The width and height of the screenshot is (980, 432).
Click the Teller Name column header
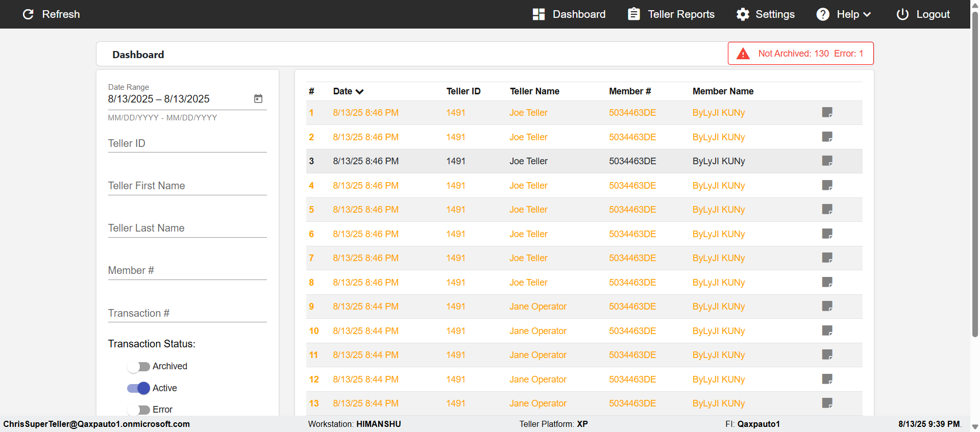click(534, 91)
